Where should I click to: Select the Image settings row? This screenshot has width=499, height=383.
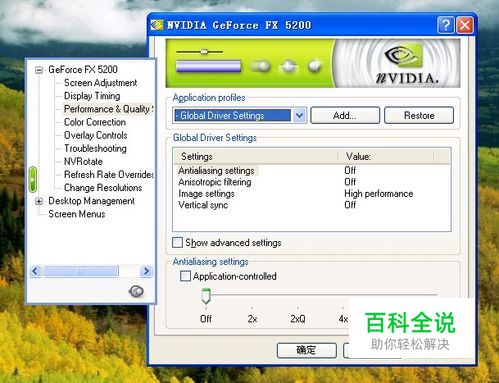pyautogui.click(x=313, y=194)
